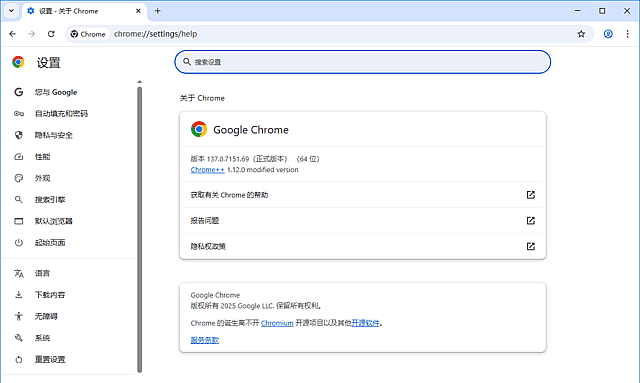Click the translate language icon
This screenshot has height=383, width=640.
19,273
